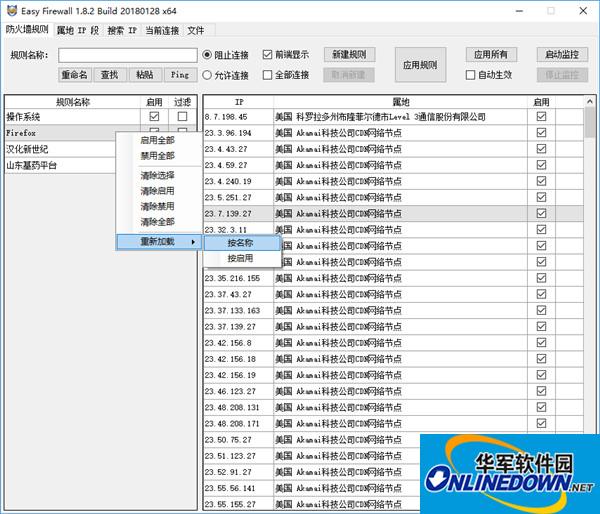Screen dimensions: 600x514
Task: Expand the 重新加载 submenu item
Action: [x=159, y=241]
